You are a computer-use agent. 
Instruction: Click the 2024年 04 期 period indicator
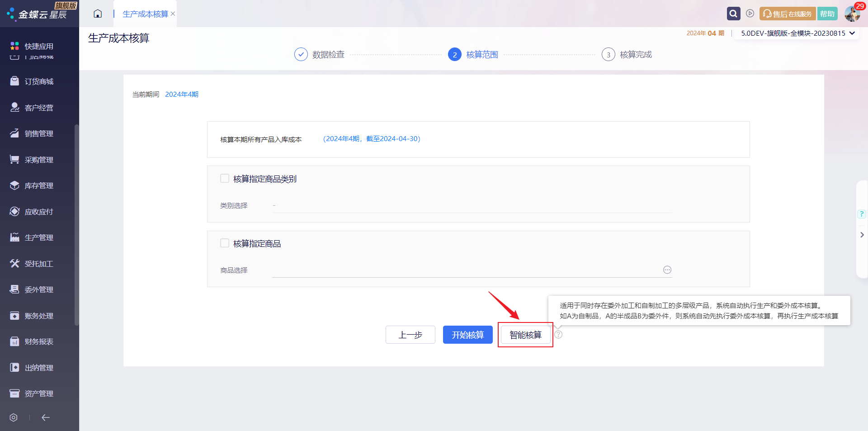tap(705, 33)
